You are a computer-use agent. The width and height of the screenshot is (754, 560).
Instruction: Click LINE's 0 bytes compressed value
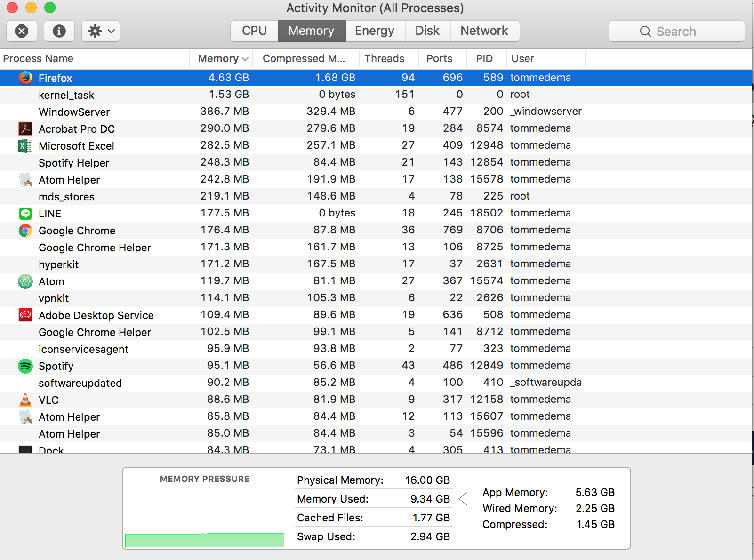pos(337,213)
